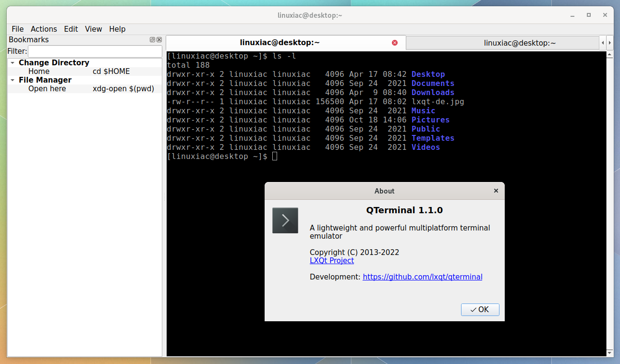The image size is (620, 364).
Task: Select the Home bookmark
Action: [39, 71]
